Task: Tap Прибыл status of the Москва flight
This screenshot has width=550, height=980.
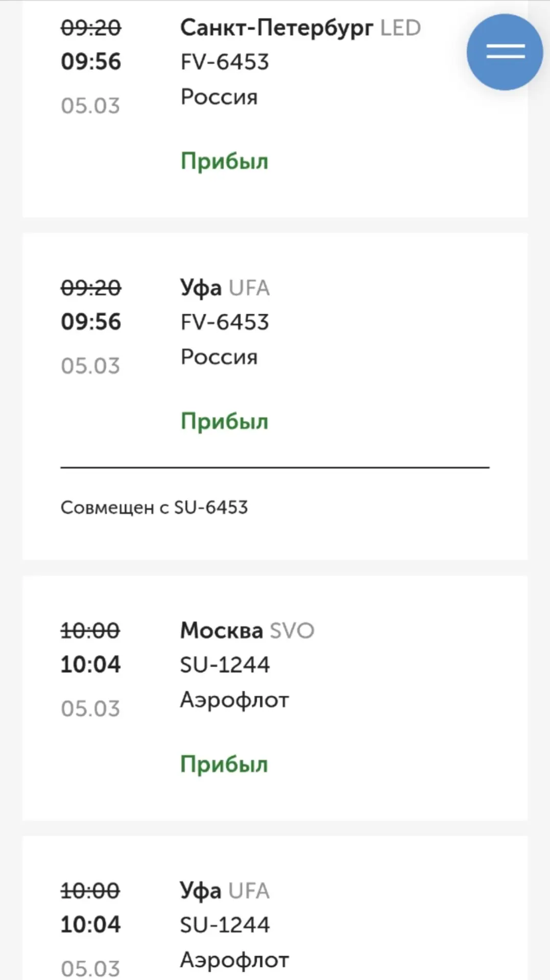Action: (224, 764)
